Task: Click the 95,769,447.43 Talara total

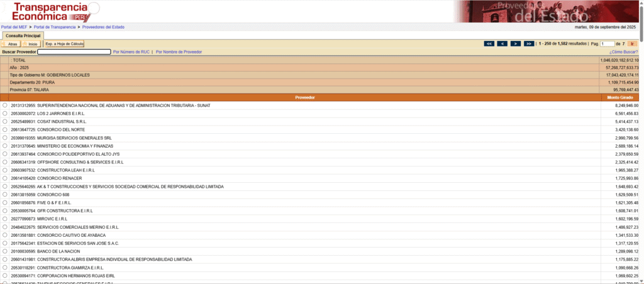Action: point(625,89)
